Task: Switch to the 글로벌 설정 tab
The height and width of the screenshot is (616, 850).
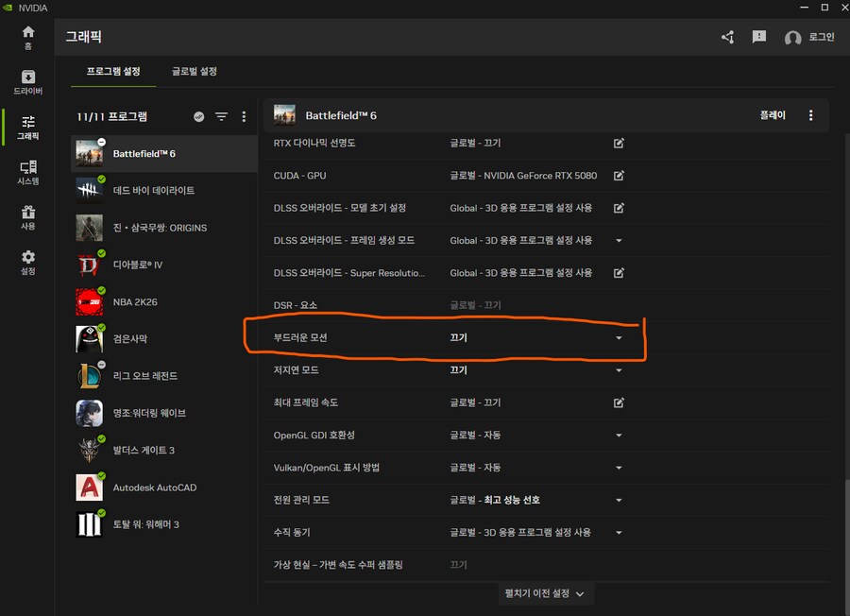Action: click(x=194, y=72)
